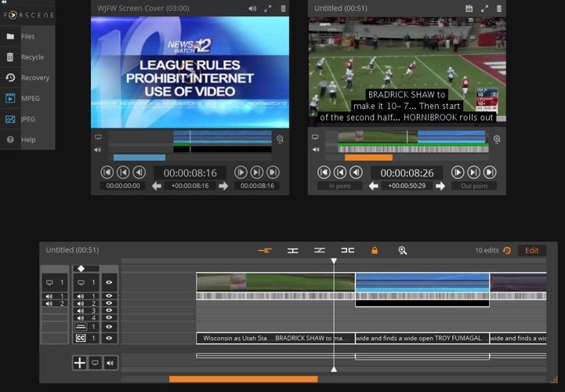Toggle eye for audio track 1

109,296
